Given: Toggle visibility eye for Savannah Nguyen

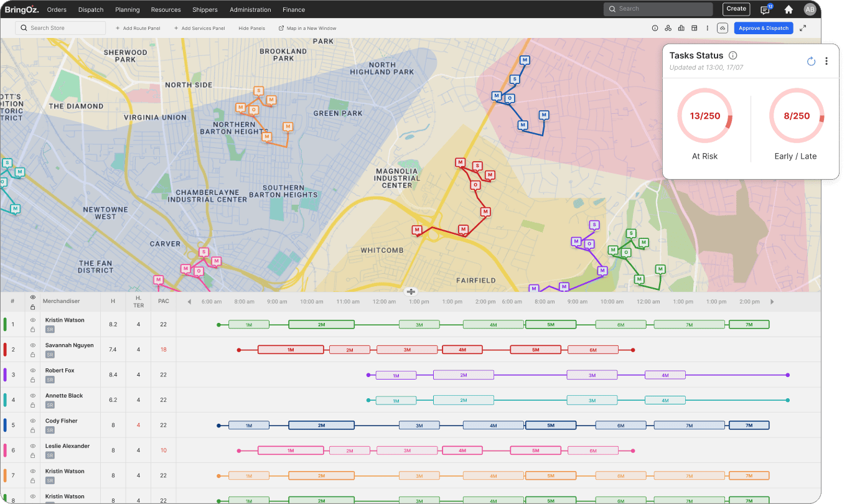Looking at the screenshot, I should pos(32,345).
